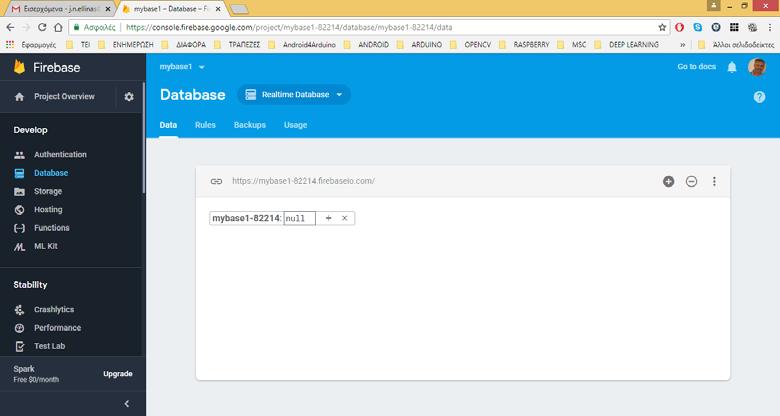Viewport: 780px width, 416px height.
Task: Click the browser address bar
Action: click(x=368, y=27)
